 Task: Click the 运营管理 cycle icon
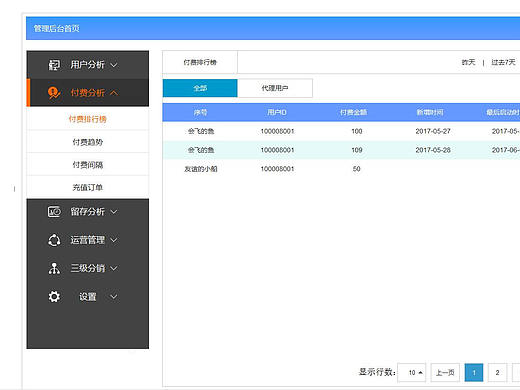click(x=54, y=240)
